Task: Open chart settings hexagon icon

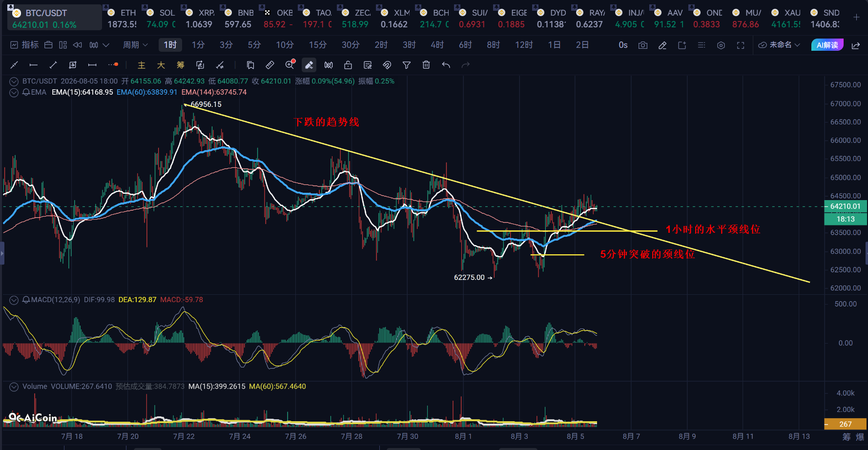Action: click(721, 45)
